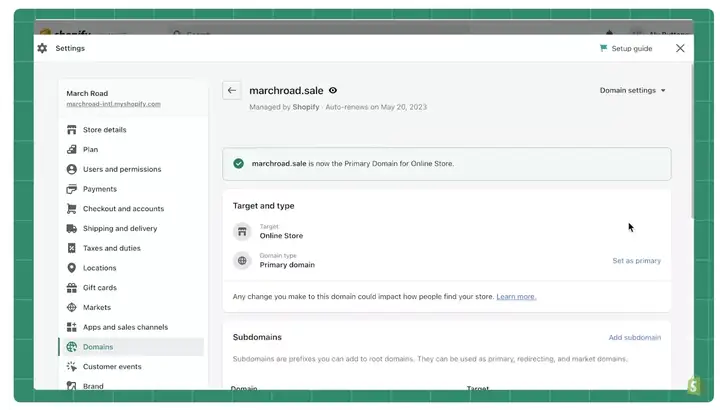Click the Store details storefront icon
Viewport: 720px width, 410px height.
pos(72,130)
